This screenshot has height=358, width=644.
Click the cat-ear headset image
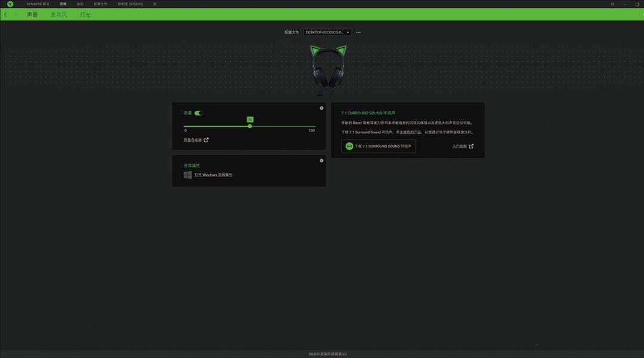[328, 70]
